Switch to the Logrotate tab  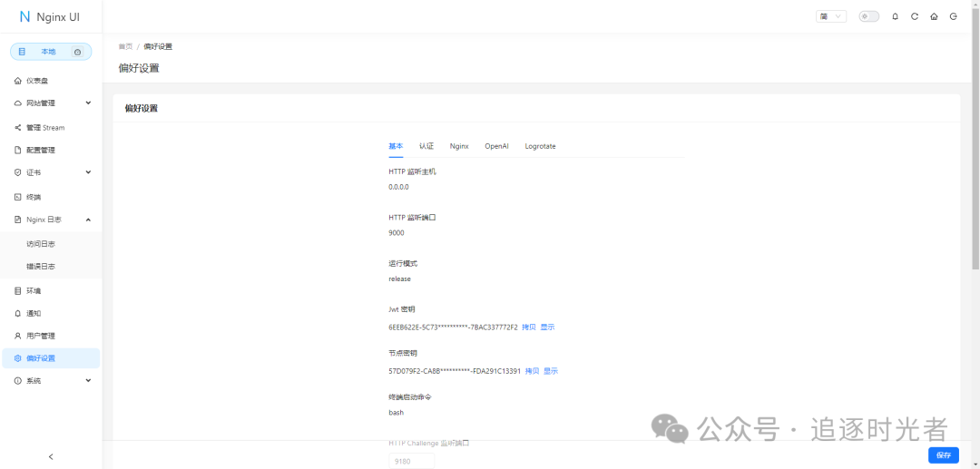[x=540, y=146]
